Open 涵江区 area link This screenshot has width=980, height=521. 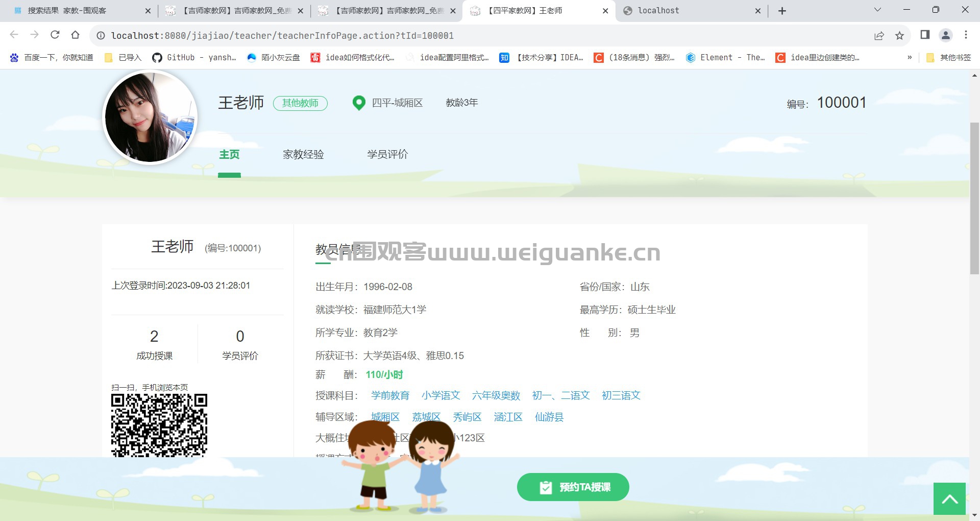508,417
